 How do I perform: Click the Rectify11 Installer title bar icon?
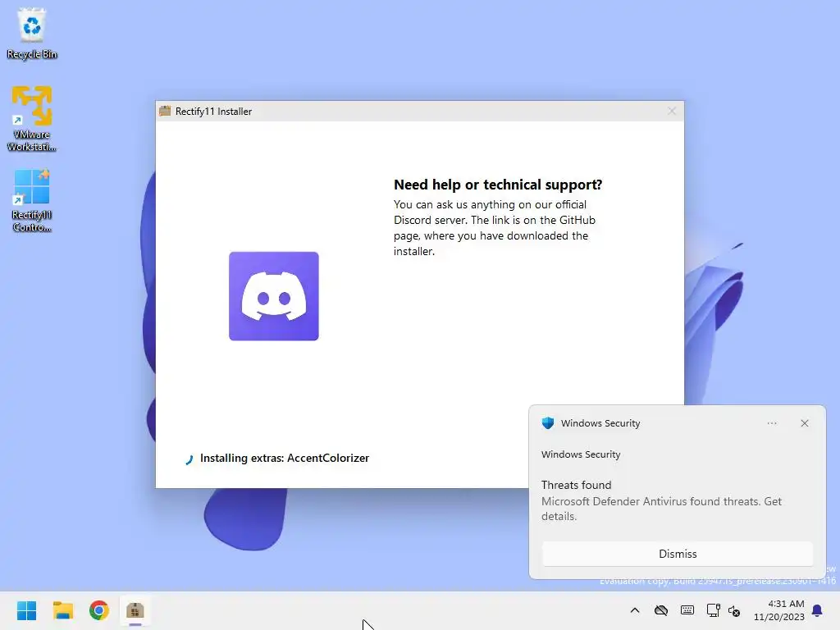pos(165,111)
